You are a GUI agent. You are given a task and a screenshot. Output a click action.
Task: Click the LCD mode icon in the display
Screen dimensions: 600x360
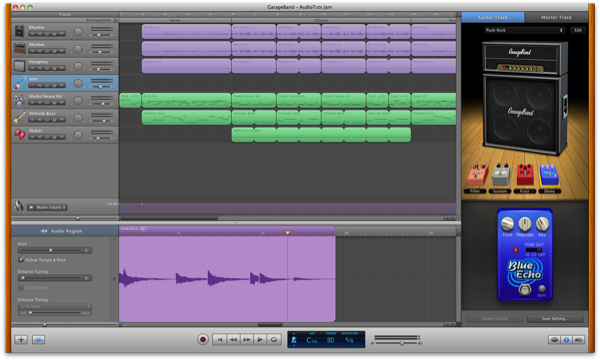(x=294, y=340)
